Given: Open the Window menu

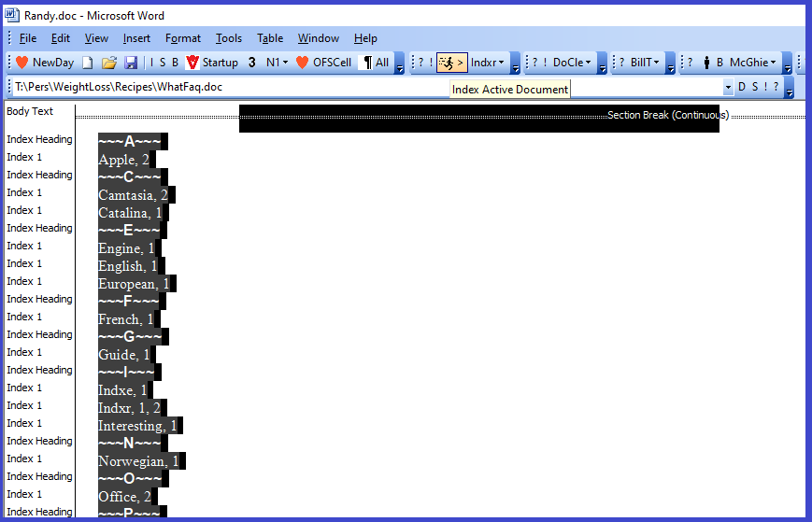Looking at the screenshot, I should point(319,38).
